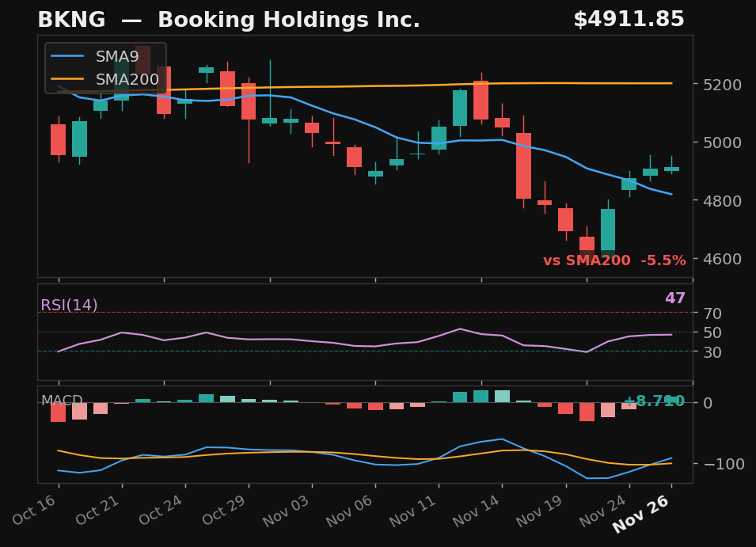Click the MACD value +8.710
This screenshot has height=547, width=756.
(654, 401)
